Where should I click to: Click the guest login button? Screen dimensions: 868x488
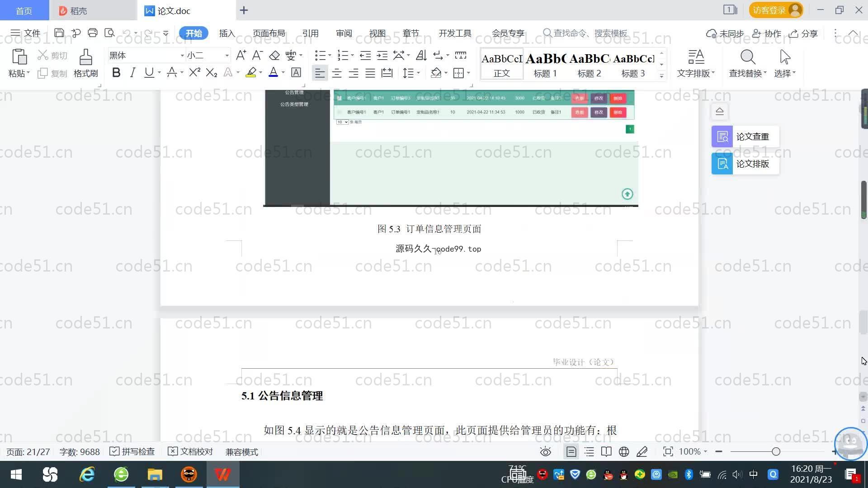coord(776,10)
